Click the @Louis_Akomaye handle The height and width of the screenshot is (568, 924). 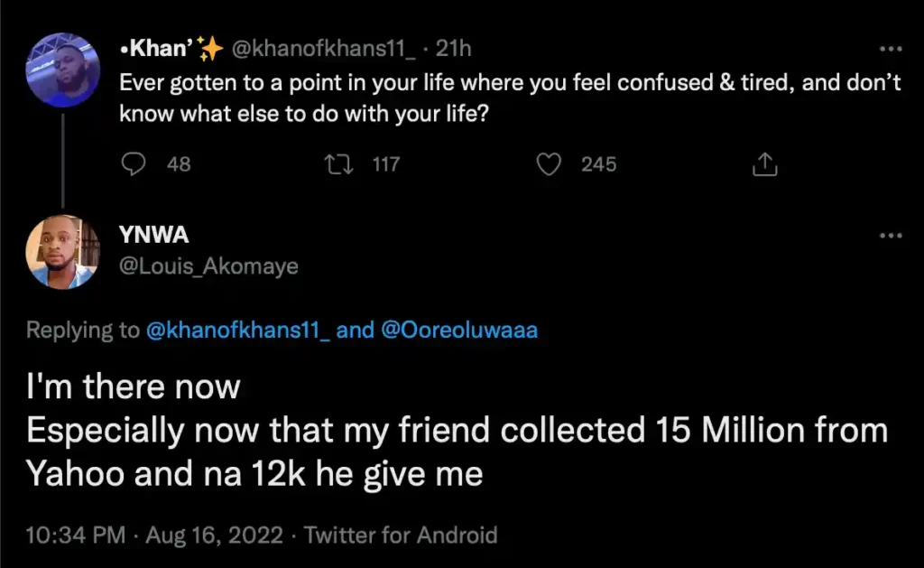click(x=208, y=266)
